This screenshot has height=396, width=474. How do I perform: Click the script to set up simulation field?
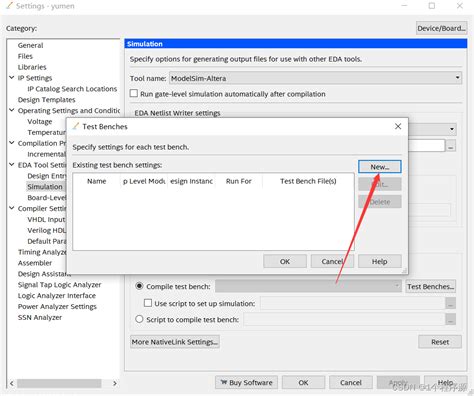[x=352, y=303]
